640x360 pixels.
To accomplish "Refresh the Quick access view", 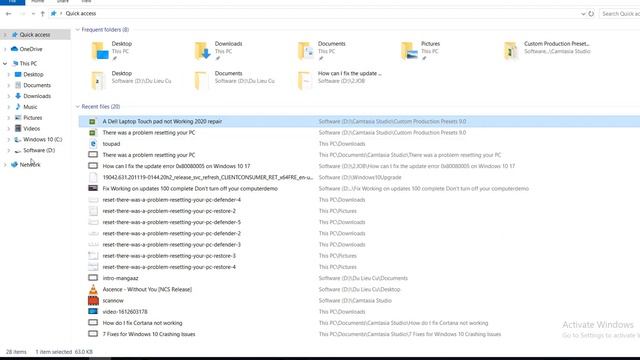I will click(591, 14).
